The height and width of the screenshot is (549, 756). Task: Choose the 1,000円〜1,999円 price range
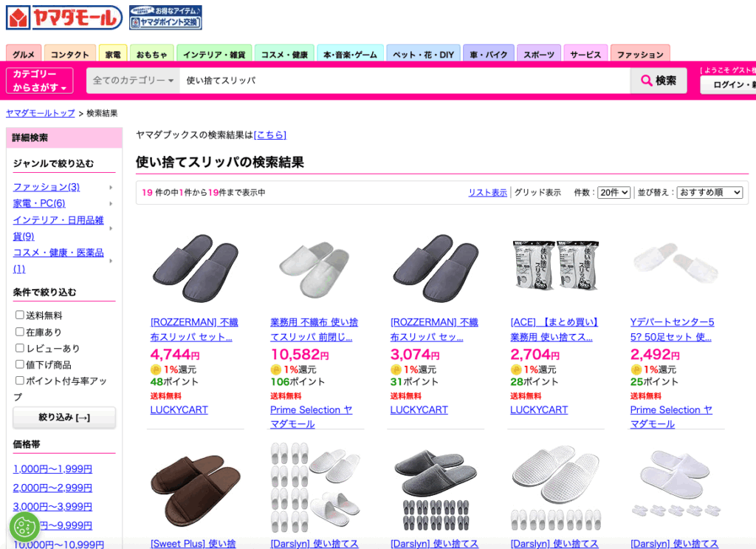[x=52, y=469]
